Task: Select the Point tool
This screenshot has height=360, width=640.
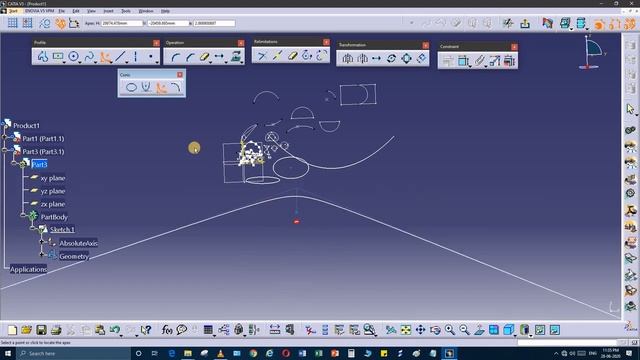Action: tap(151, 57)
